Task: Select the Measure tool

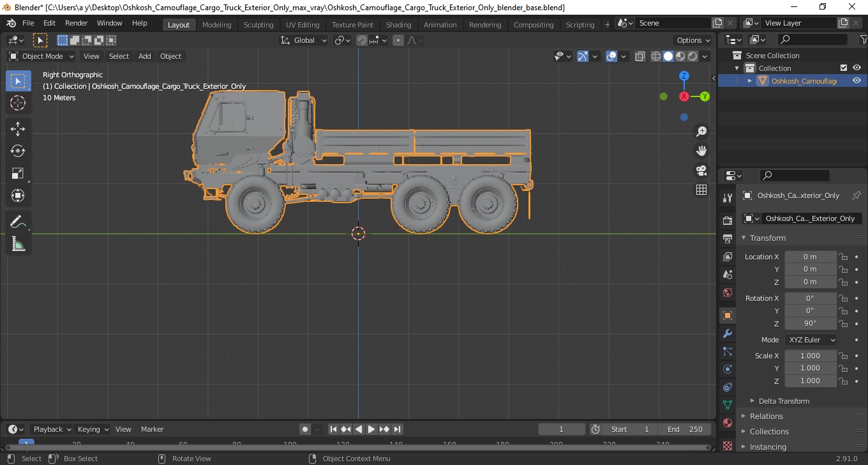Action: pyautogui.click(x=18, y=244)
